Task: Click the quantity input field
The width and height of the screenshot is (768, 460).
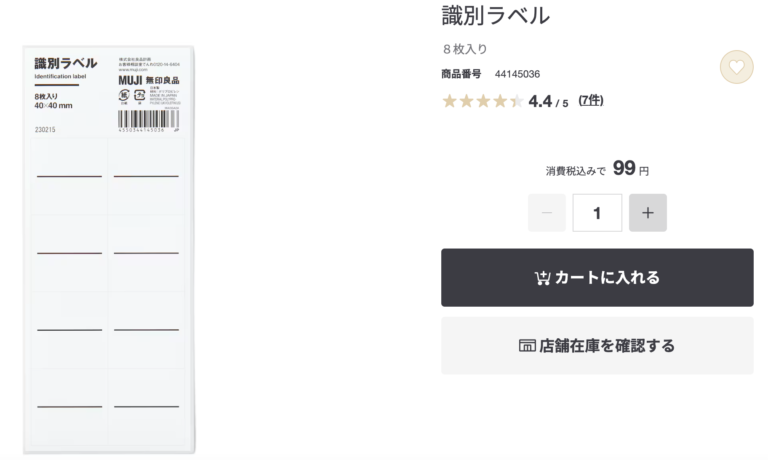Action: (597, 213)
